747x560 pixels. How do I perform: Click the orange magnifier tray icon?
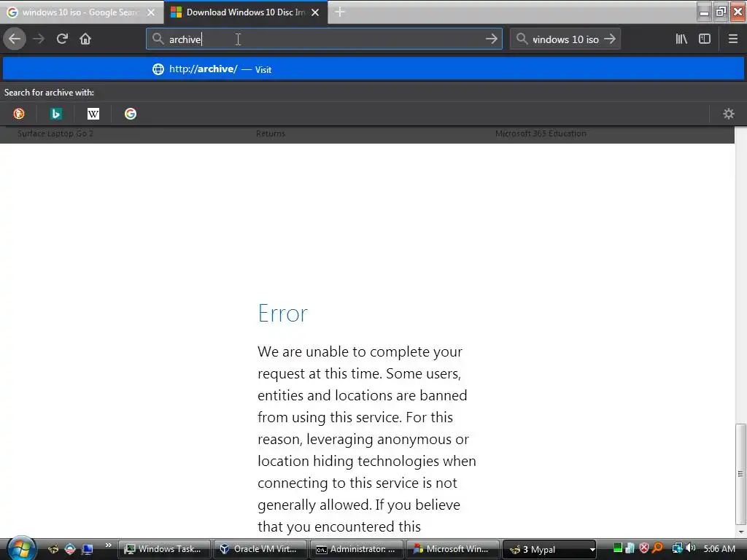(x=657, y=548)
